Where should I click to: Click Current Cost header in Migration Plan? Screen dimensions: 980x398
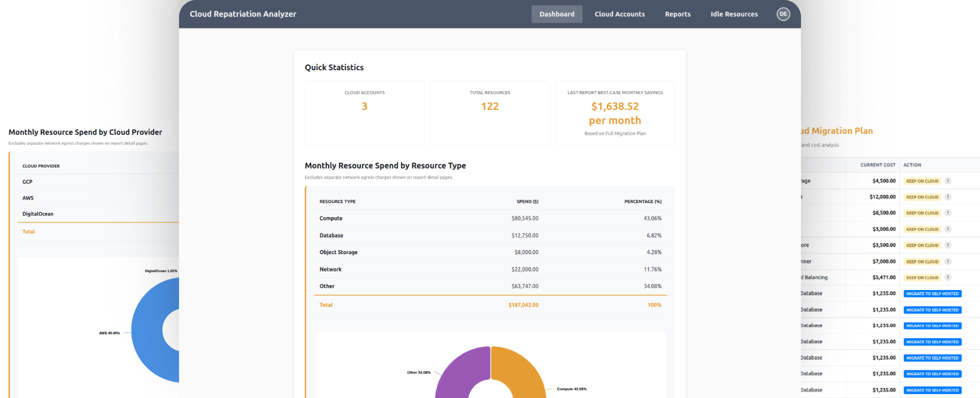pyautogui.click(x=878, y=165)
